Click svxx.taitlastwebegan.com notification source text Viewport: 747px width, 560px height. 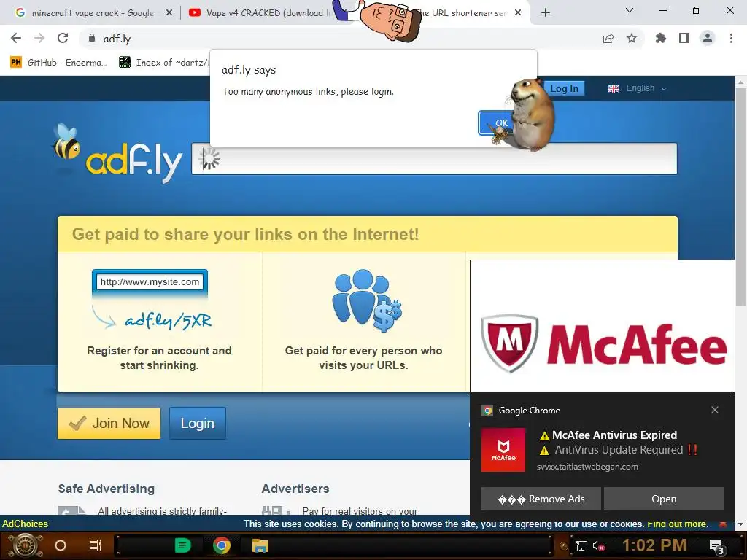(587, 467)
